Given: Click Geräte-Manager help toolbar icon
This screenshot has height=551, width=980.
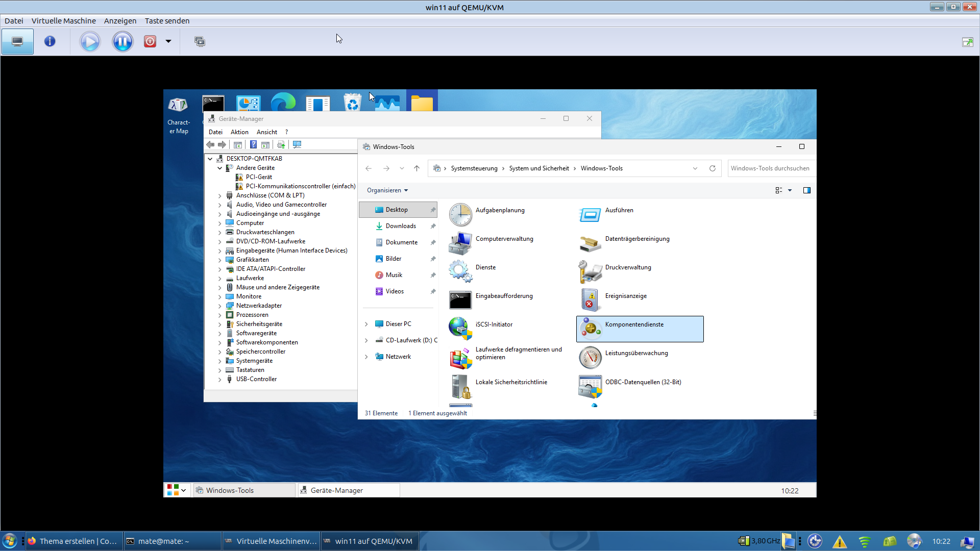Looking at the screenshot, I should (x=253, y=145).
